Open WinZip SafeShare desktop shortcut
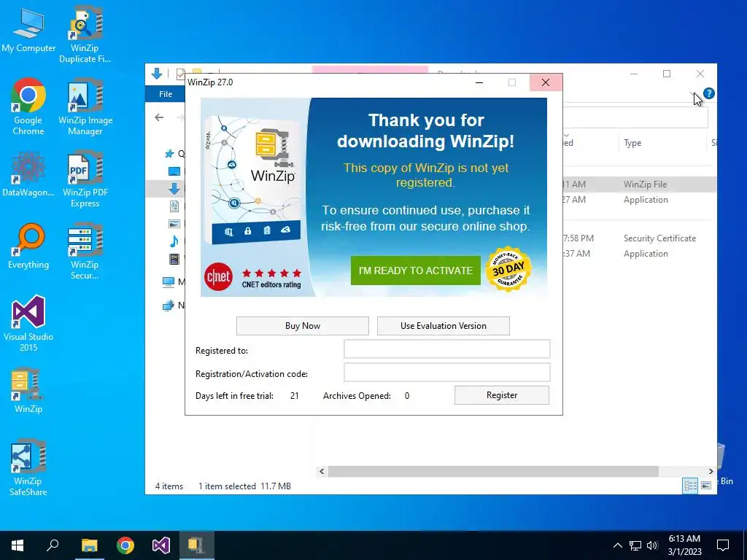 click(28, 467)
